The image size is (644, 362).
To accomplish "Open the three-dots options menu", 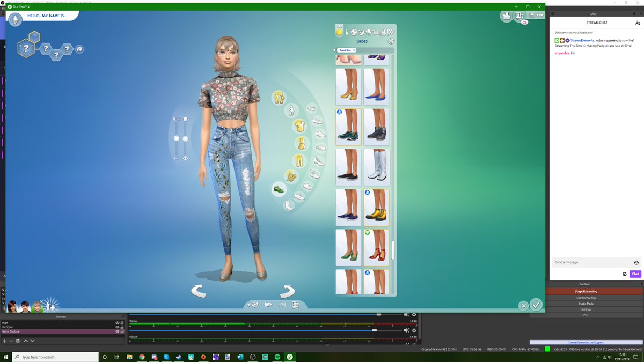I will pyautogui.click(x=540, y=16).
